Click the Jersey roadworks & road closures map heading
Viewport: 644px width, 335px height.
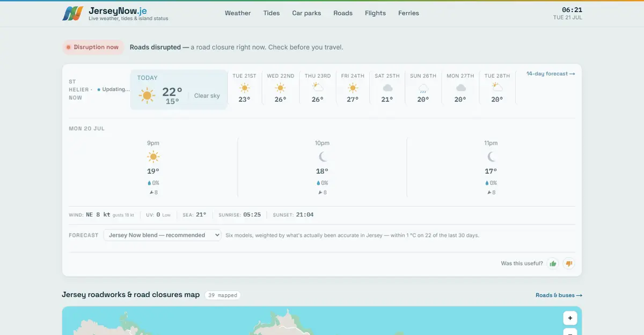131,295
